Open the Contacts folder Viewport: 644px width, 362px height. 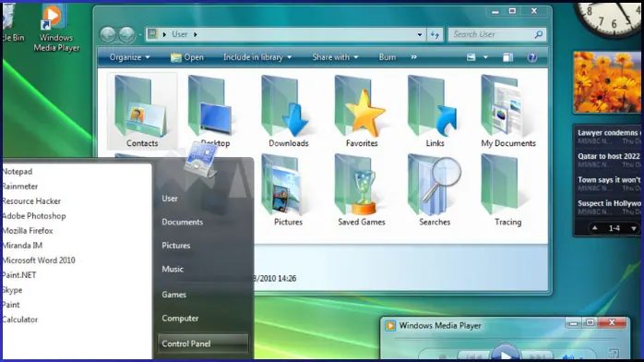[x=142, y=111]
